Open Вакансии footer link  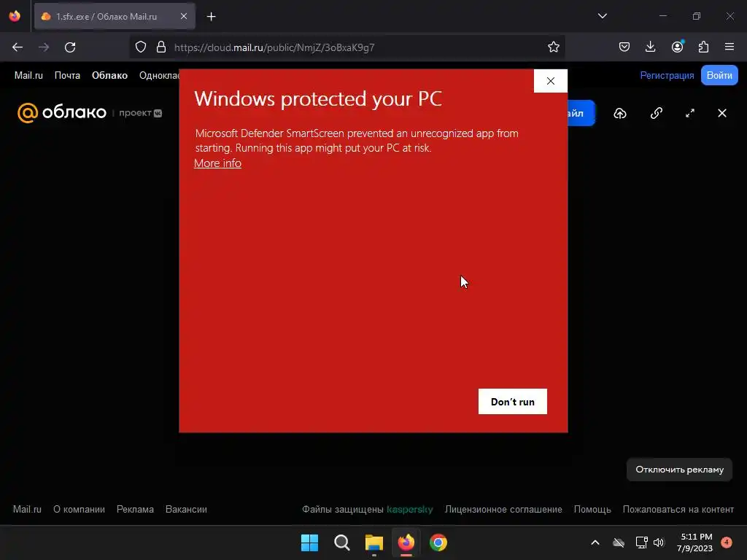click(186, 509)
